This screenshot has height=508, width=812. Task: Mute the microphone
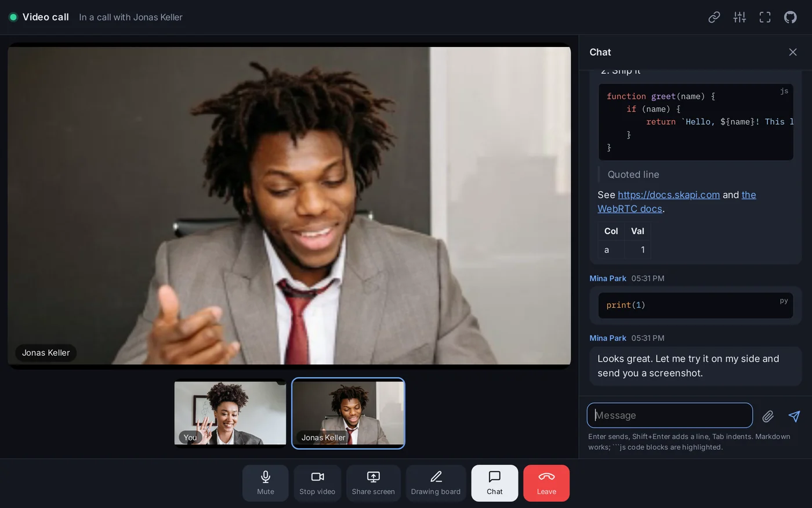(x=266, y=483)
